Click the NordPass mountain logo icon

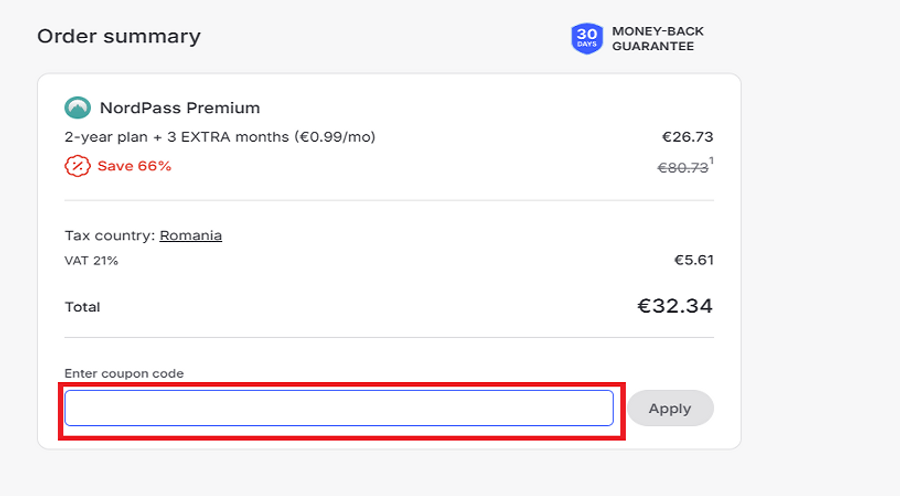coord(77,107)
